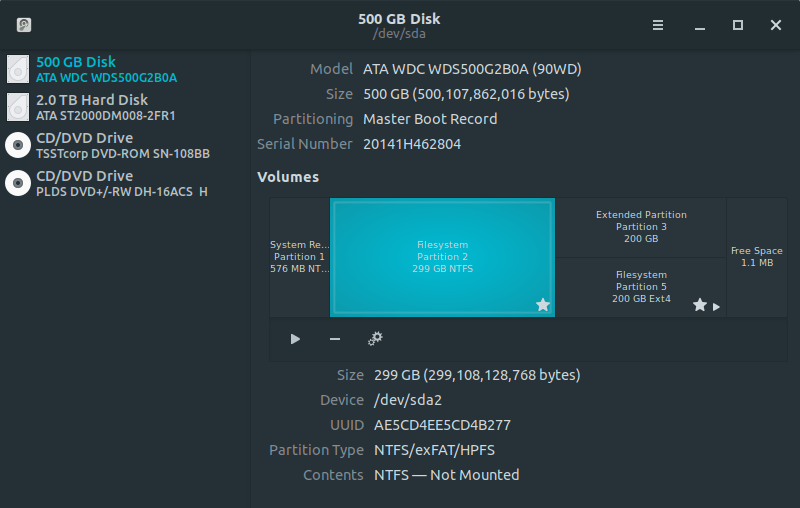Click the star icon on Partition 2
This screenshot has width=800, height=508.
point(543,305)
